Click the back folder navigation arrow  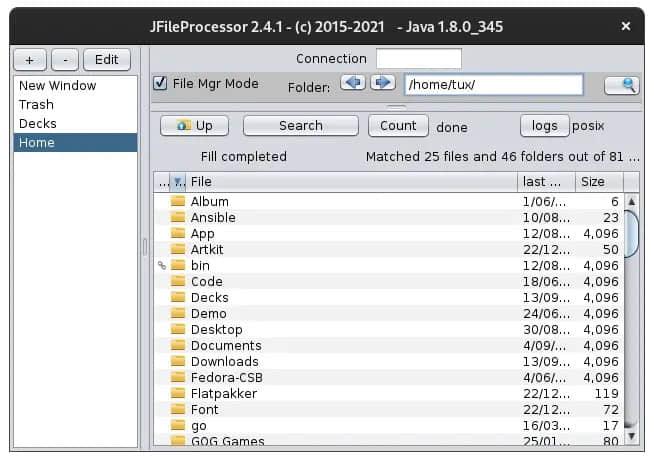point(353,83)
